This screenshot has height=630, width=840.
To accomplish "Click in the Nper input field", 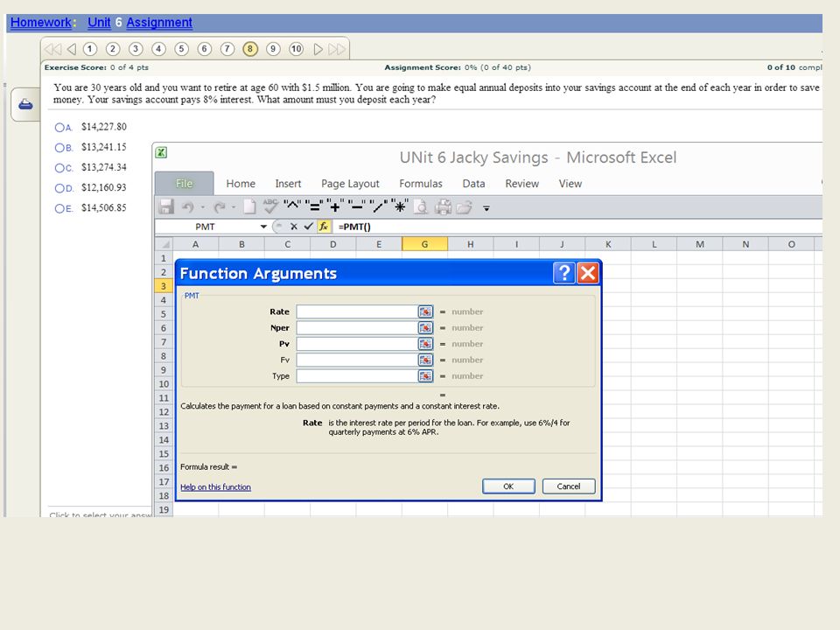I will pyautogui.click(x=357, y=328).
